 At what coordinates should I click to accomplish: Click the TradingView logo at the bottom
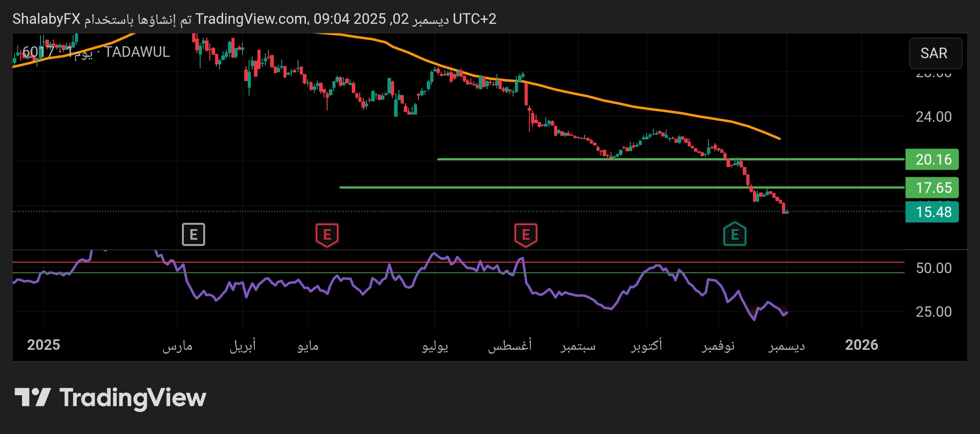click(110, 398)
